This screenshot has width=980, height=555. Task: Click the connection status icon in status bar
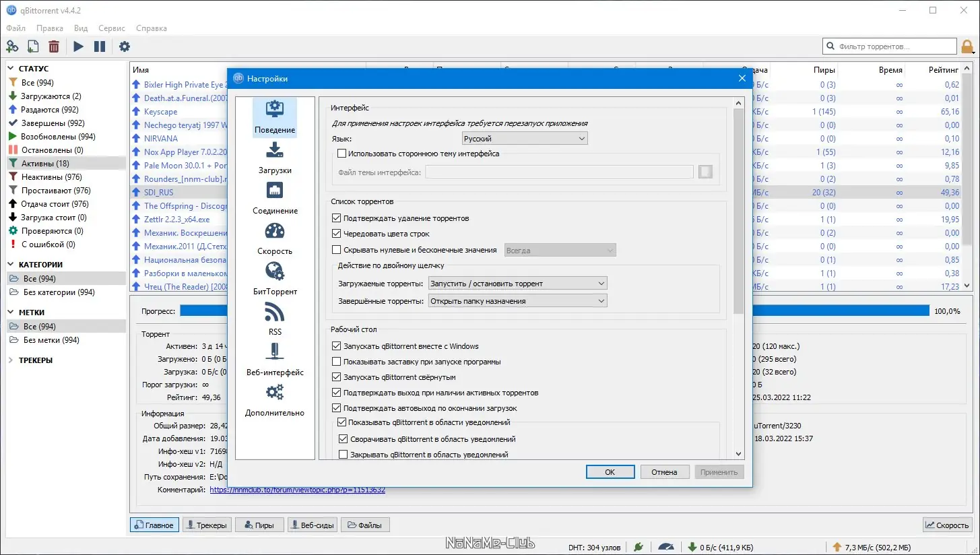[639, 547]
